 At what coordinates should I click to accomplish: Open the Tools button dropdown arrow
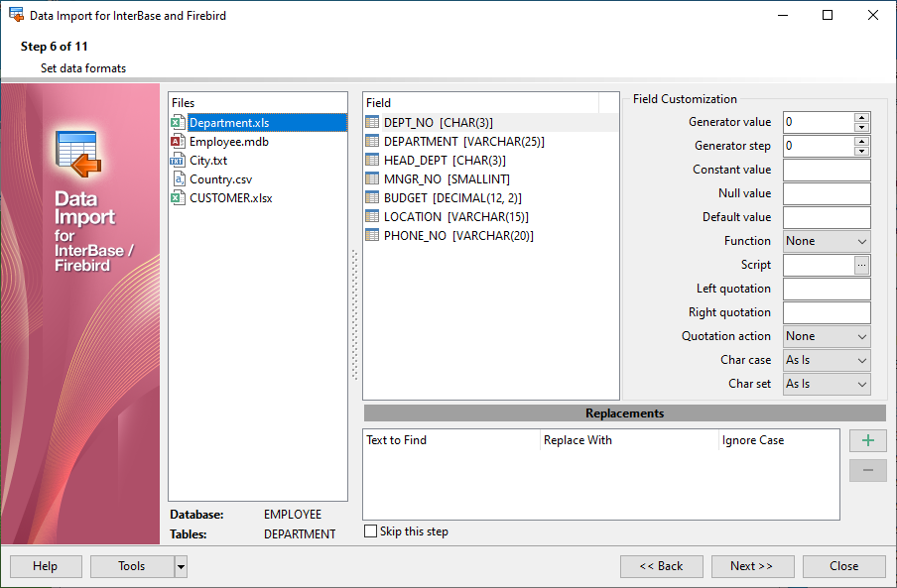pyautogui.click(x=181, y=567)
